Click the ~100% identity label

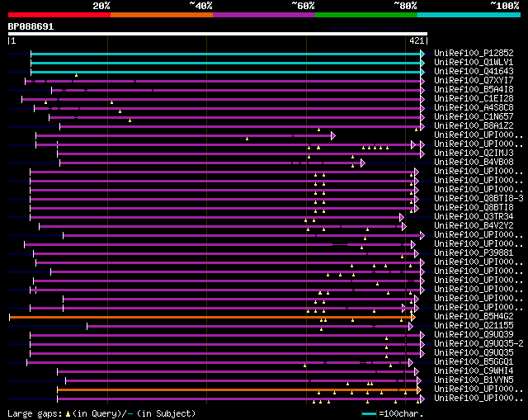pos(504,6)
